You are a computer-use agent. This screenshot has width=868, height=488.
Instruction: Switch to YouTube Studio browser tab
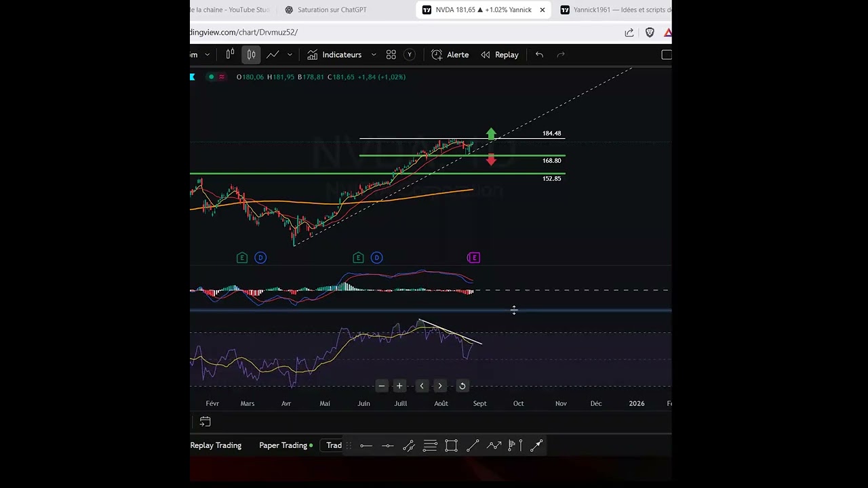coord(231,9)
